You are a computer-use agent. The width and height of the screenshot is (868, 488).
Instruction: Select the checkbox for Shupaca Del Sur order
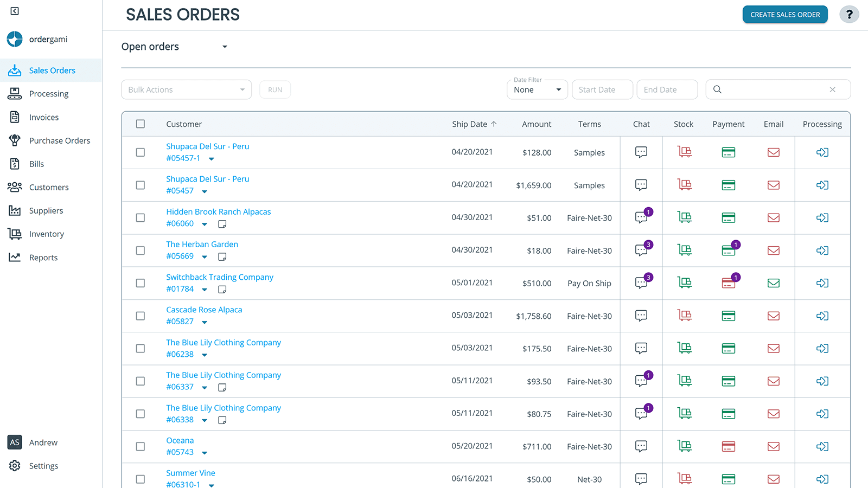[x=141, y=152]
